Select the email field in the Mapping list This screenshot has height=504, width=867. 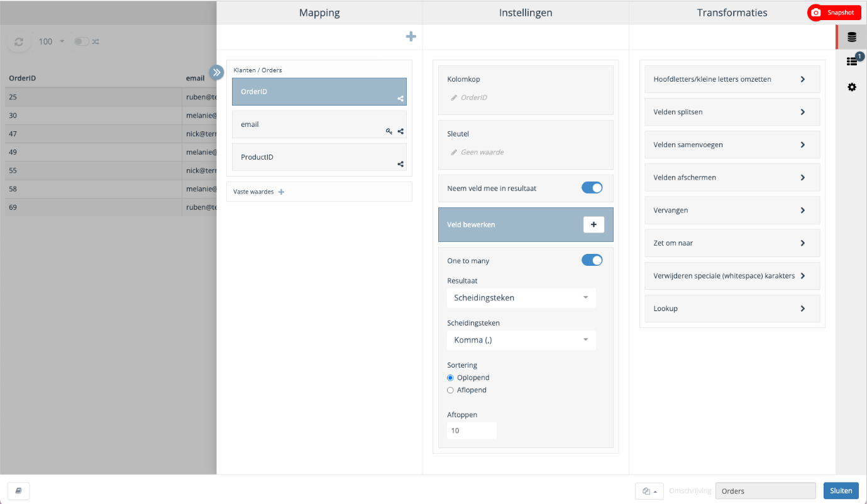(319, 124)
